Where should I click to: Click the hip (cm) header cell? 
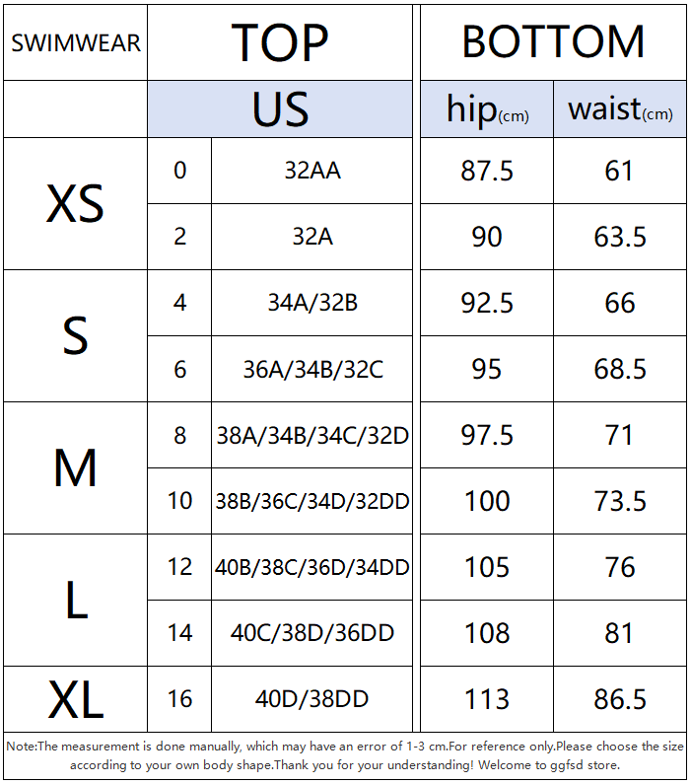(487, 109)
